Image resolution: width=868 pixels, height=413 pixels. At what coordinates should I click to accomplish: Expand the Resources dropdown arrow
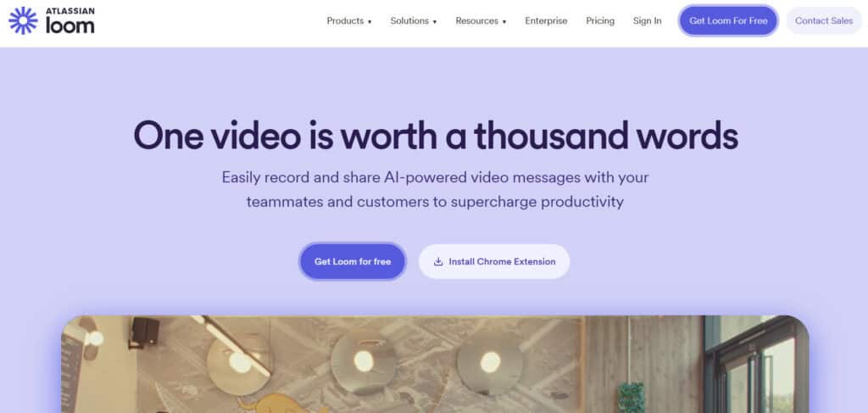coord(504,22)
